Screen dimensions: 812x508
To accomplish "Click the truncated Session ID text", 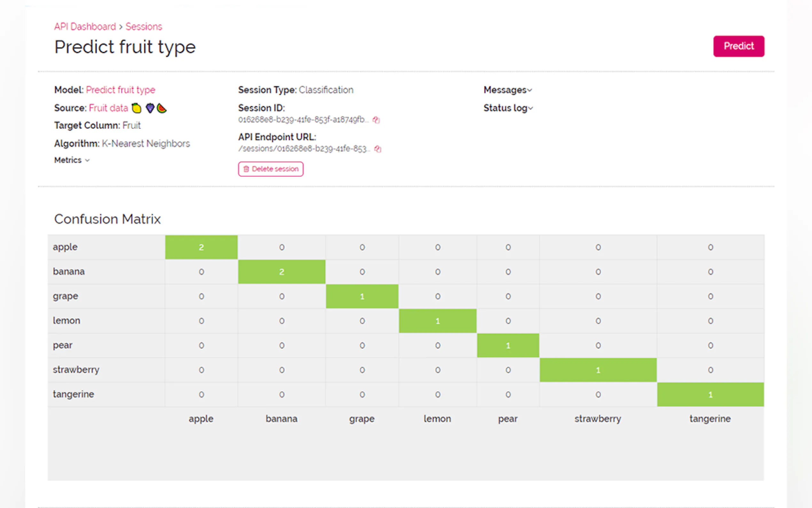I will click(303, 120).
